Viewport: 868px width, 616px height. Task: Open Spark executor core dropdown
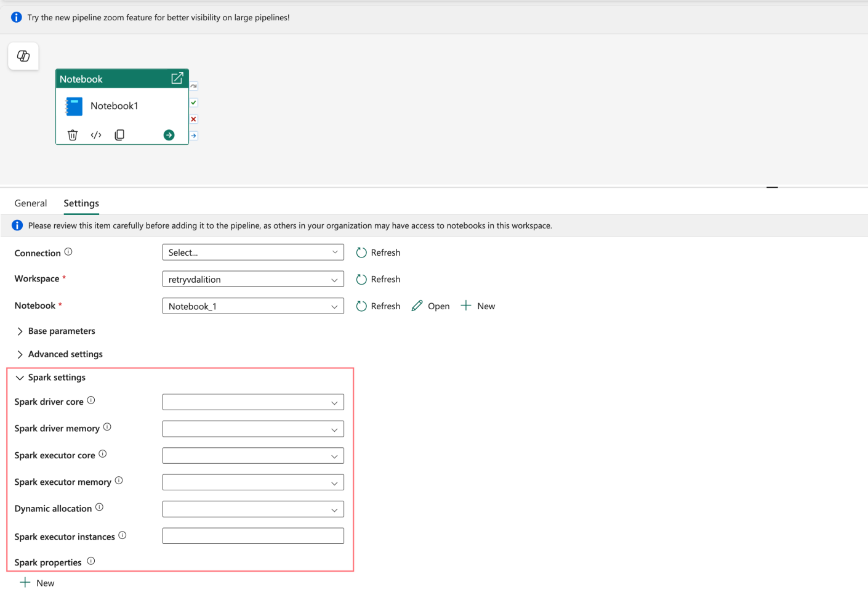pyautogui.click(x=253, y=456)
